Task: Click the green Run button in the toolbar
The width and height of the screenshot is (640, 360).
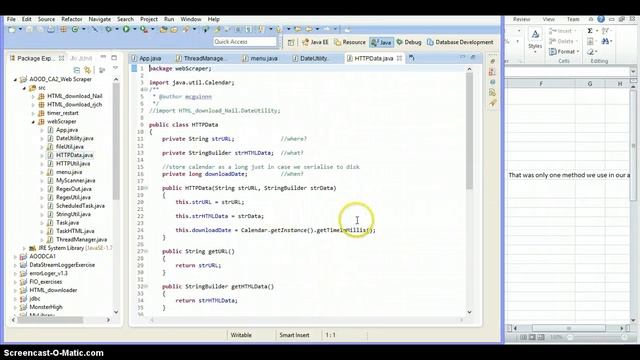Action: [126, 29]
